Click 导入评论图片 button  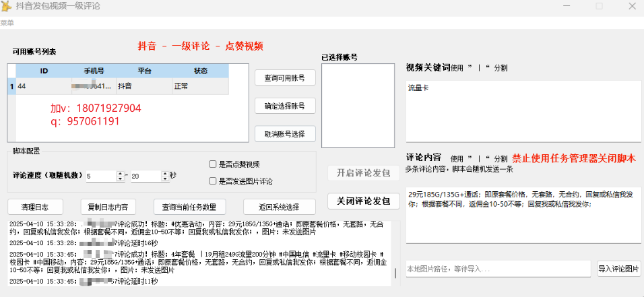[619, 269]
